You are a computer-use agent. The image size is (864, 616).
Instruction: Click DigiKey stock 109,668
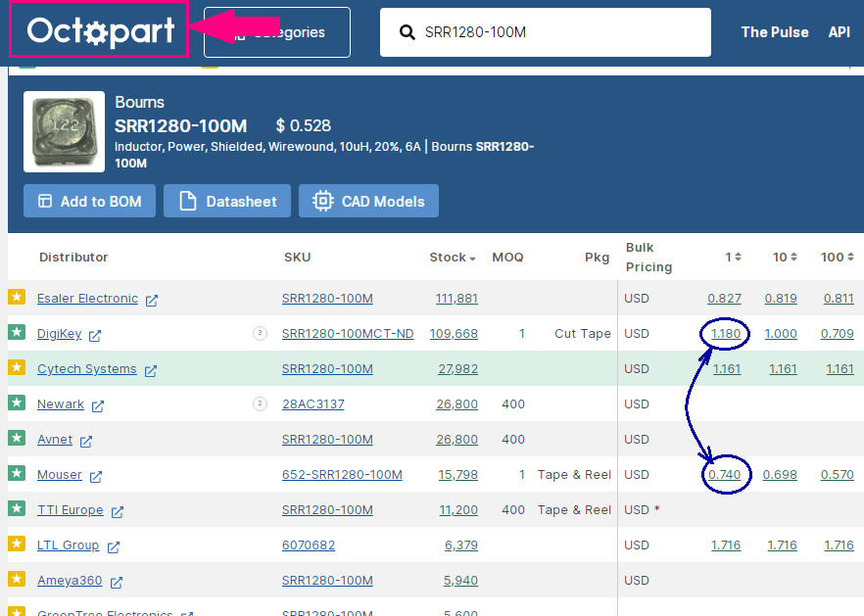click(x=454, y=333)
